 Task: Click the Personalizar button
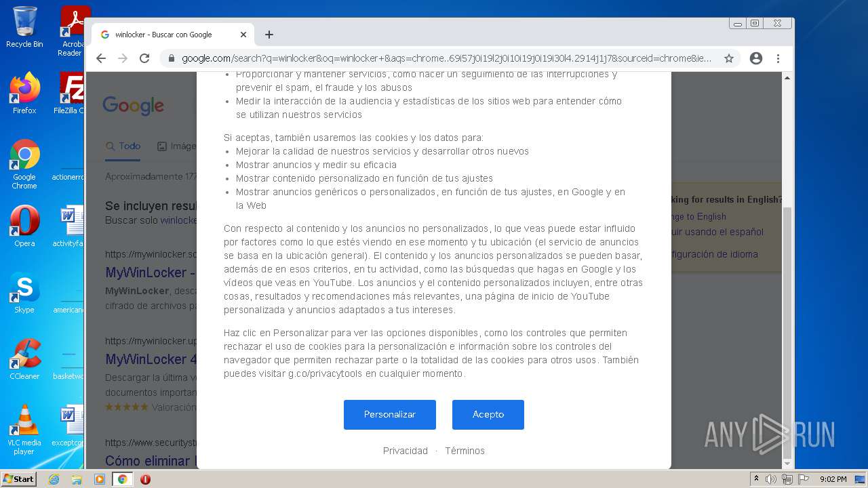(390, 414)
